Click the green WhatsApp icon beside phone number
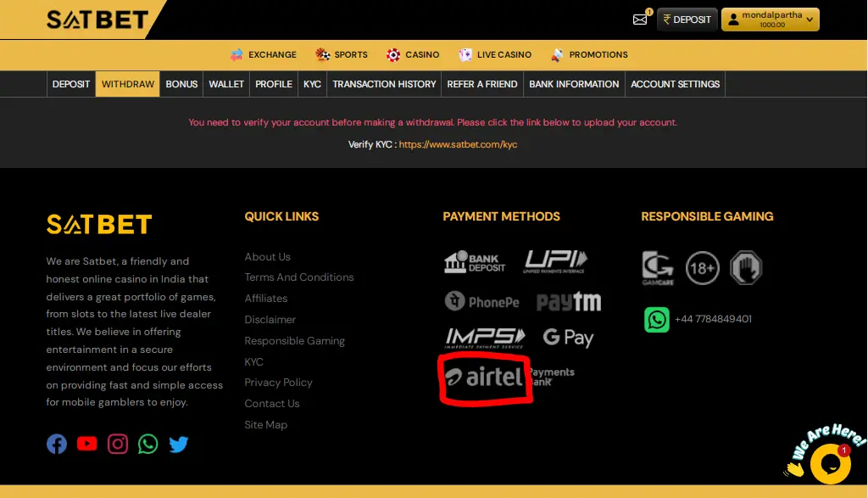 pyautogui.click(x=656, y=319)
